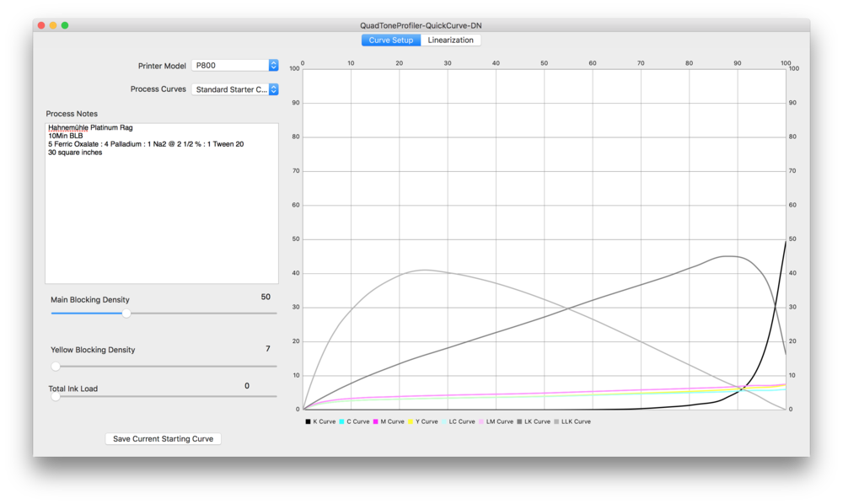Click the Ferric Oxalate formula notes line
Screen dimensions: 843x504
tap(146, 144)
